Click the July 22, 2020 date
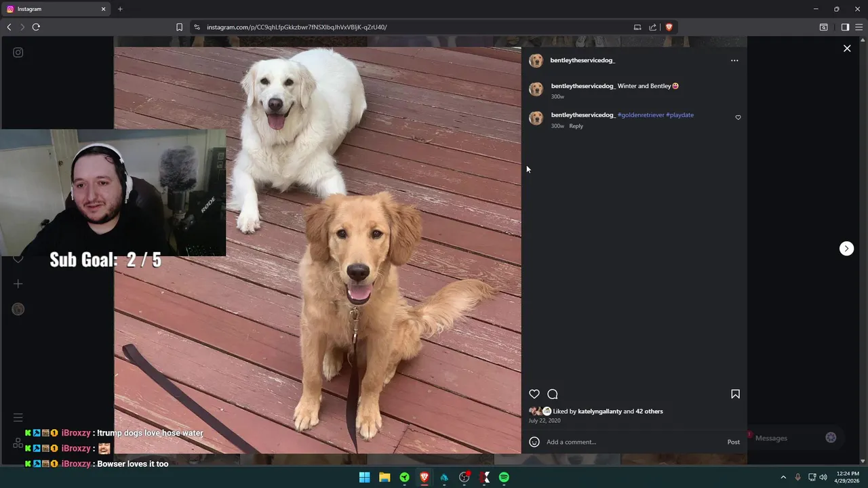This screenshot has height=488, width=868. click(x=545, y=421)
